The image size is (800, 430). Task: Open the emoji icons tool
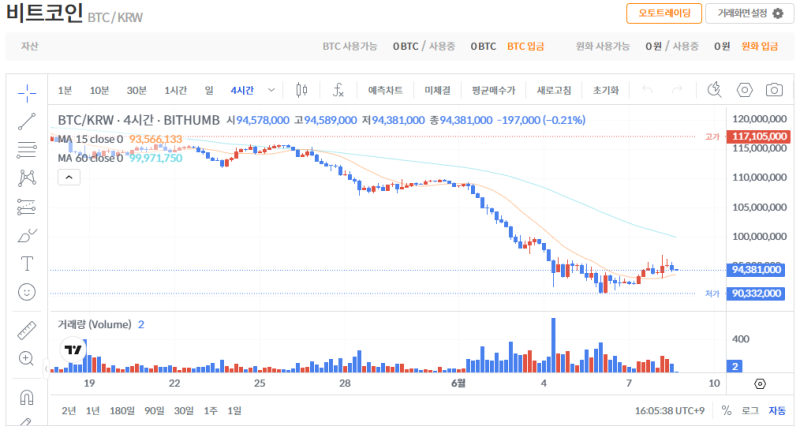pos(27,292)
